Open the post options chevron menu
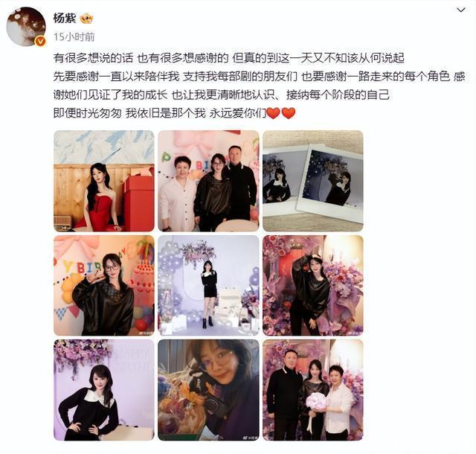The image size is (476, 454). (461, 10)
